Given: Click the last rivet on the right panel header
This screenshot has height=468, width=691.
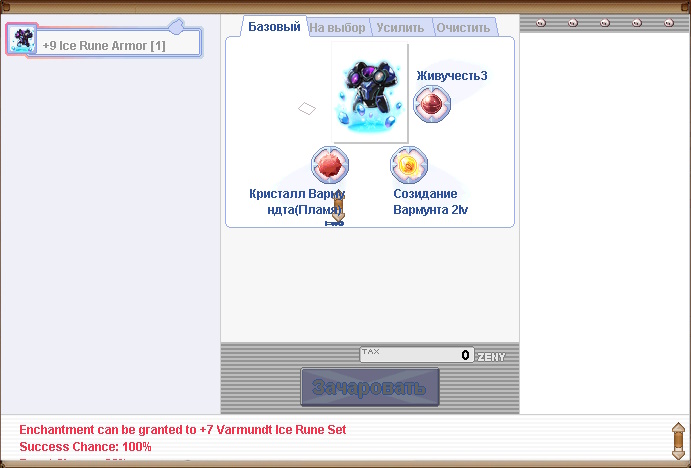Looking at the screenshot, I should click(x=668, y=23).
